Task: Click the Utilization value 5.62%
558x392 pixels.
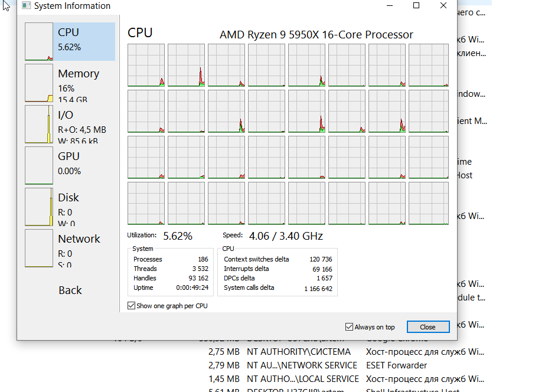Action: click(178, 236)
